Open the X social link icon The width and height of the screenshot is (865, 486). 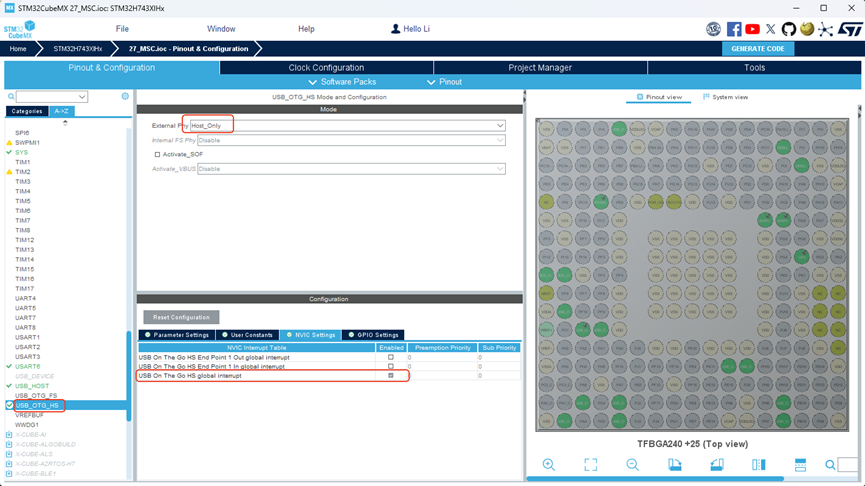[771, 29]
